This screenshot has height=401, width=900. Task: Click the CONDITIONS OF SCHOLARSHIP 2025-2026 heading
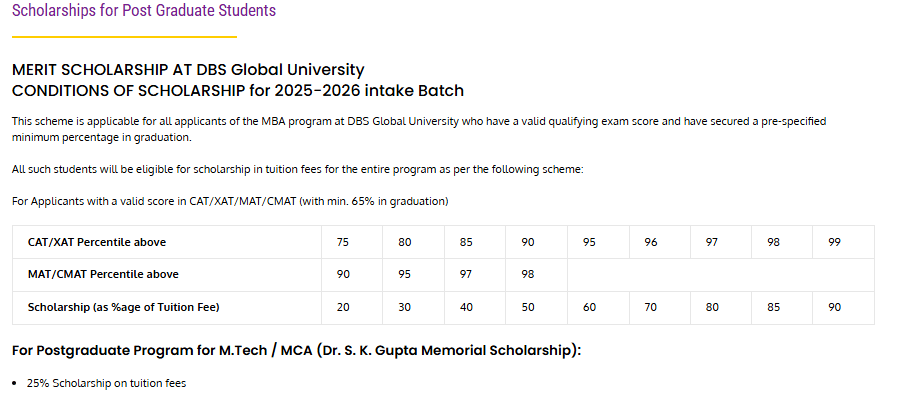(x=238, y=91)
